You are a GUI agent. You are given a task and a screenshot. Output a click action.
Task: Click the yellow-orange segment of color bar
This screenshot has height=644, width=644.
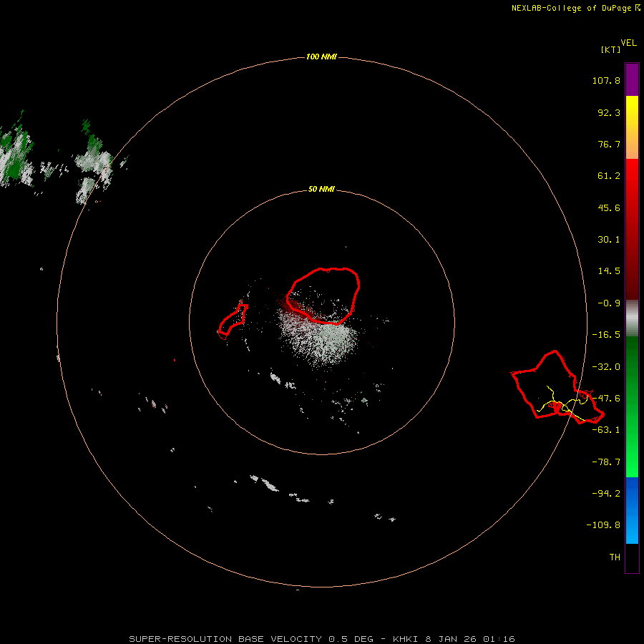[632, 127]
